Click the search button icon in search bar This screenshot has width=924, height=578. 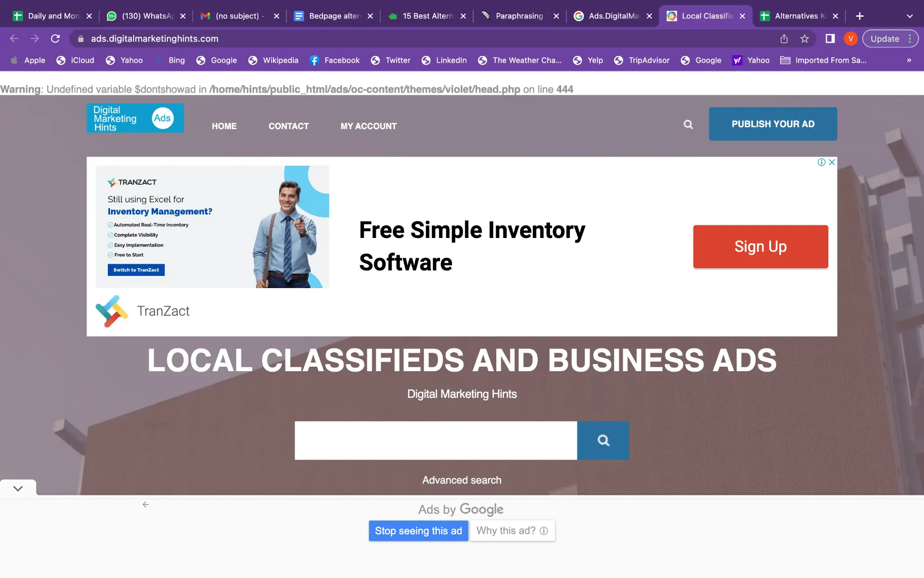(603, 440)
